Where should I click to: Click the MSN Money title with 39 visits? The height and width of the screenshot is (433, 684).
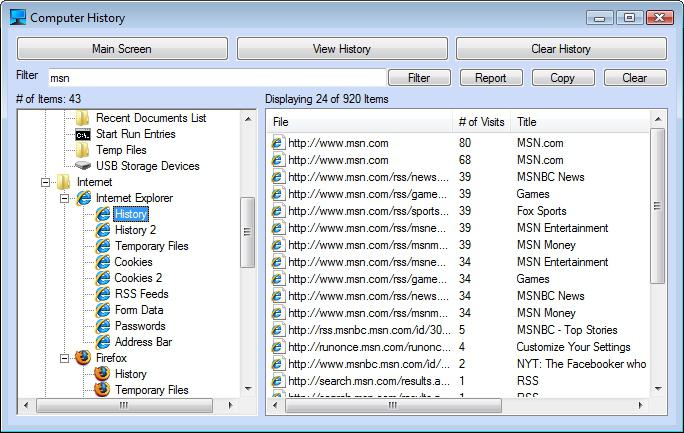[546, 245]
